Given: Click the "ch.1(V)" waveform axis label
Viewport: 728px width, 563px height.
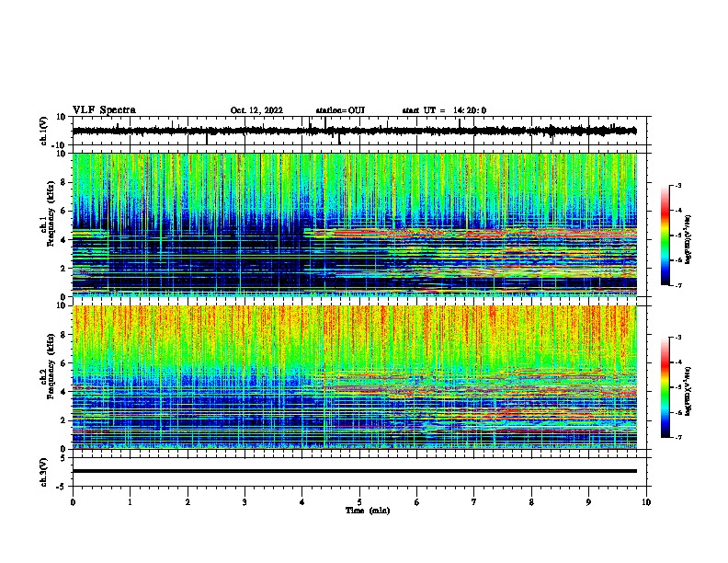Looking at the screenshot, I should 44,131.
